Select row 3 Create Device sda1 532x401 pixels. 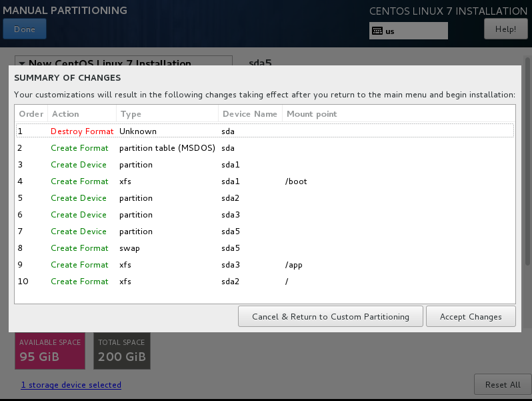[x=265, y=164]
